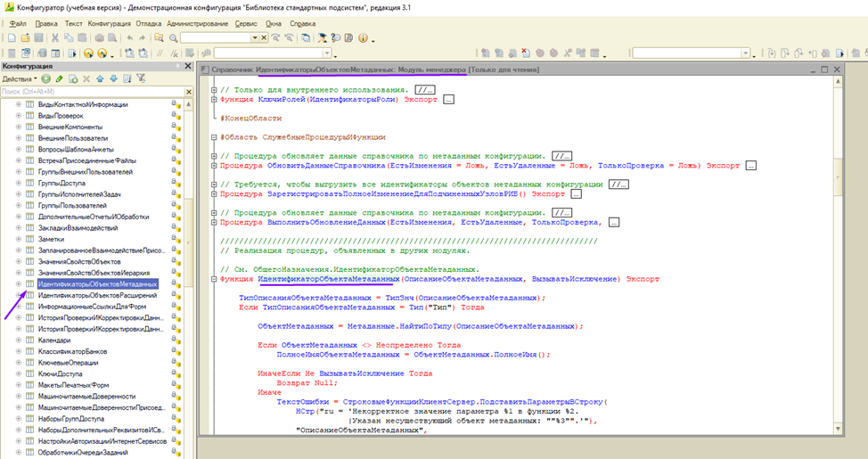Focus the Поиск (Ctrl+Alt+M) field
Screen dimensions: 868x459
[92, 92]
